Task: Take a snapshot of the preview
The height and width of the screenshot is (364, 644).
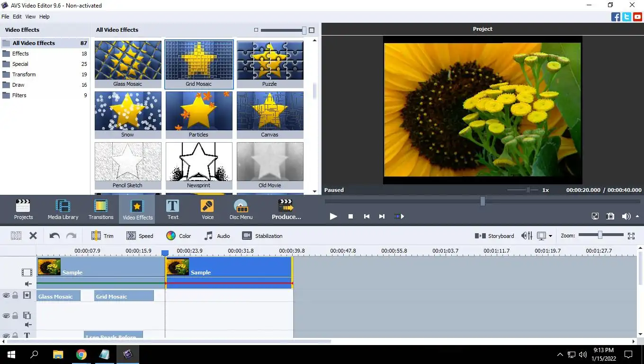Action: [x=610, y=216]
